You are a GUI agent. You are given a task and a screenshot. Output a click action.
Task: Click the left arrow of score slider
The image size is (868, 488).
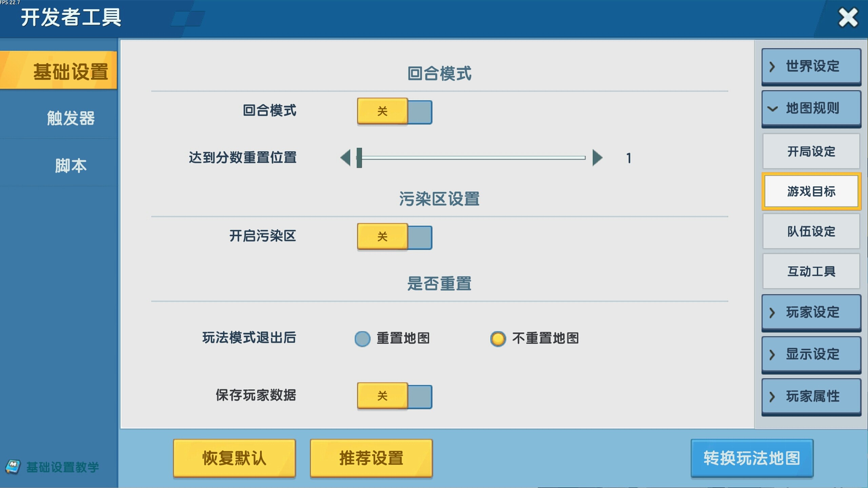click(x=346, y=158)
